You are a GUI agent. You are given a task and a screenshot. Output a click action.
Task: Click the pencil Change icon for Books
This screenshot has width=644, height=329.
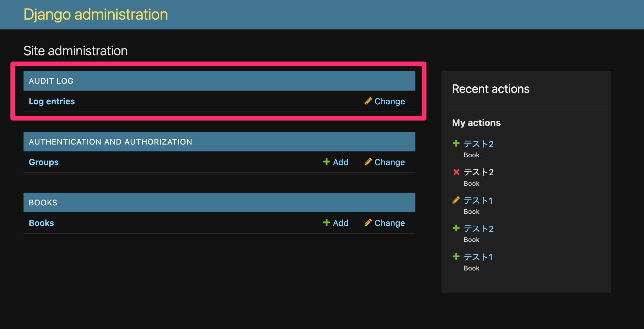pyautogui.click(x=368, y=223)
